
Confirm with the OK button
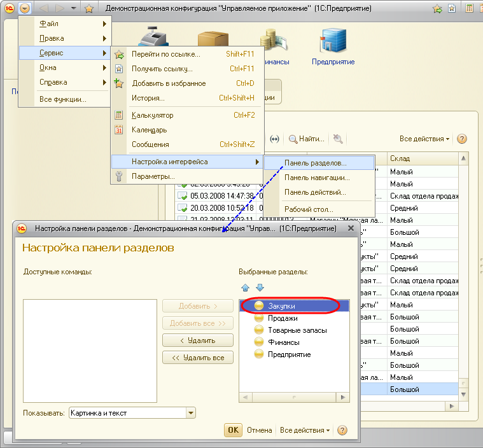coord(233,430)
